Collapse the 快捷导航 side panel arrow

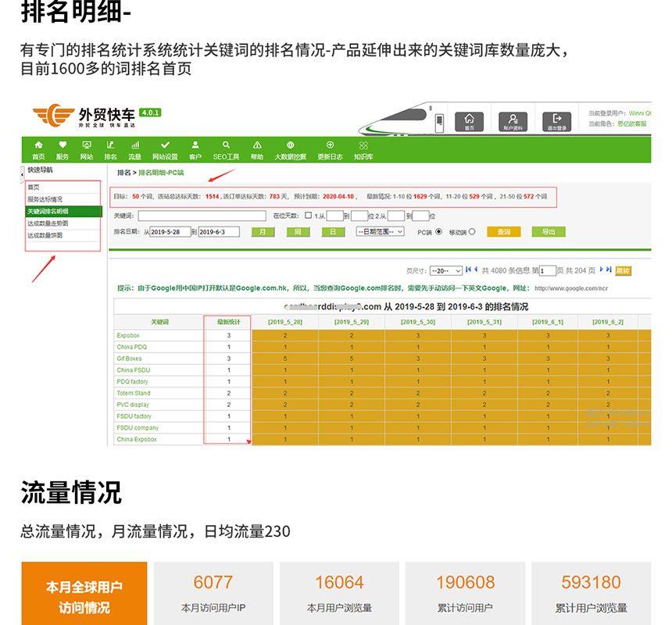coord(22,173)
